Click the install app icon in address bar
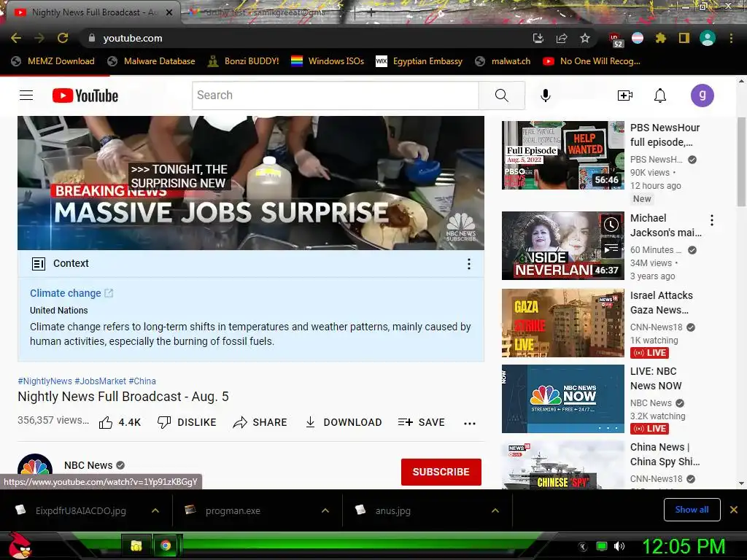 pos(538,38)
